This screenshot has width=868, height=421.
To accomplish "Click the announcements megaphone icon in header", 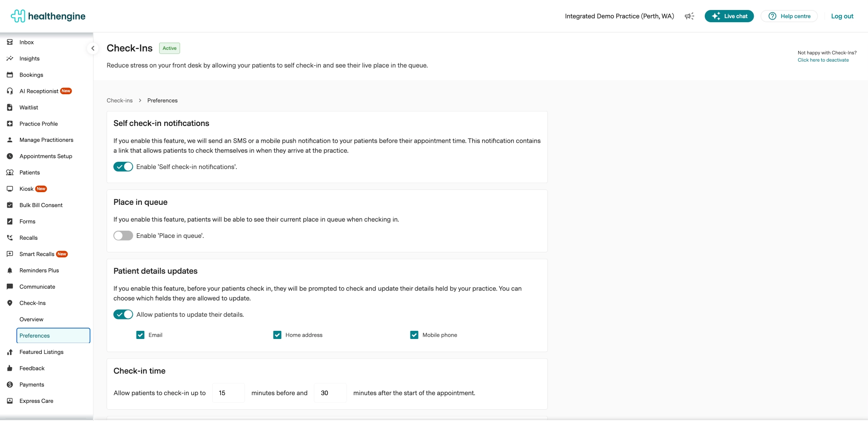I will 689,16.
